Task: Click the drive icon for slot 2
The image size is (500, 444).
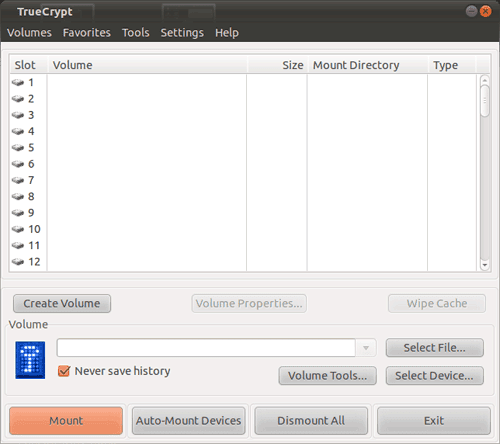Action: point(18,99)
